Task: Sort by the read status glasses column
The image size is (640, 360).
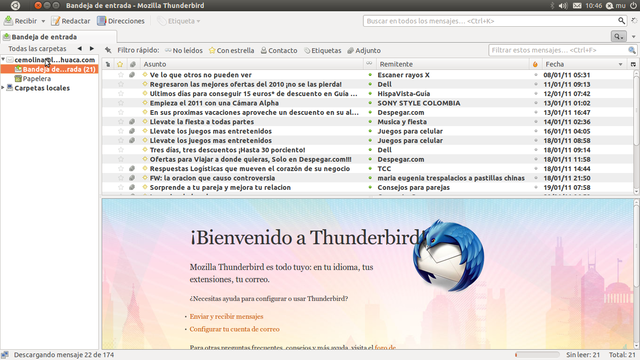Action: point(369,64)
